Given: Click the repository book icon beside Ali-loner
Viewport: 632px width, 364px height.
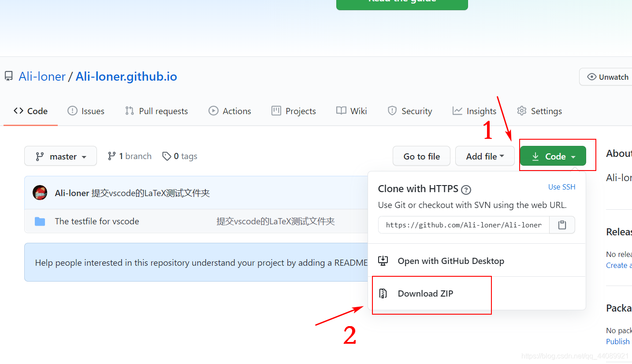Looking at the screenshot, I should (x=9, y=77).
